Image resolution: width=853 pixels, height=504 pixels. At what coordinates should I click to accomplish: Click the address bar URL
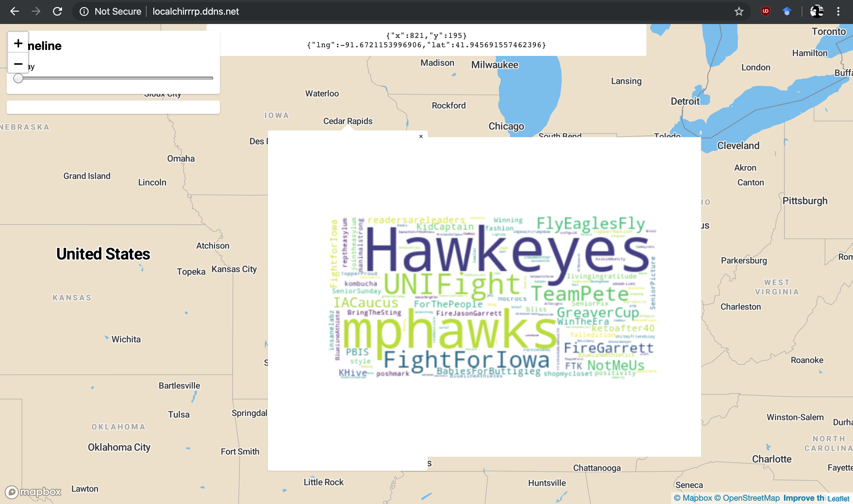tap(195, 12)
